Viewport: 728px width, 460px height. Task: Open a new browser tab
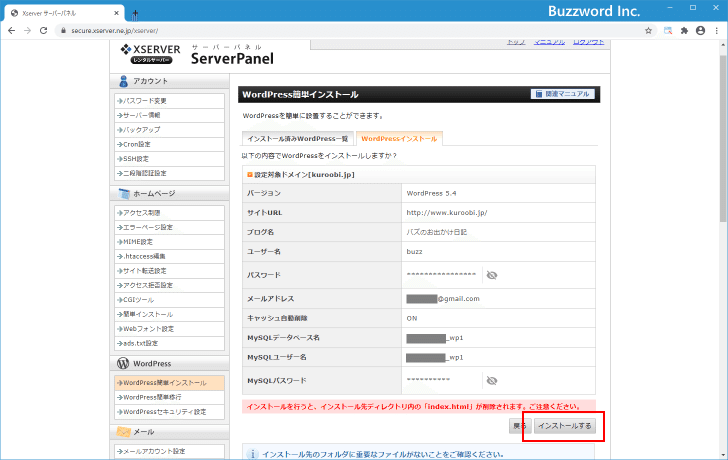pos(135,14)
